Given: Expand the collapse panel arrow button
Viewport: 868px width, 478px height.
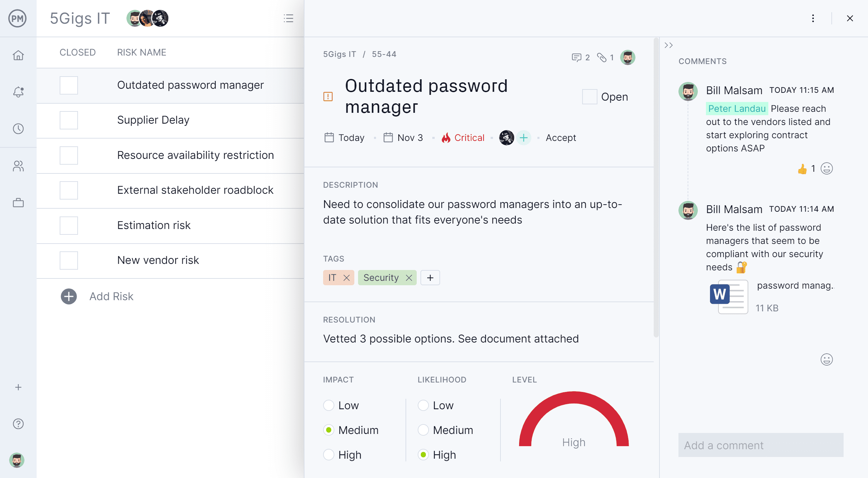Looking at the screenshot, I should pos(669,45).
